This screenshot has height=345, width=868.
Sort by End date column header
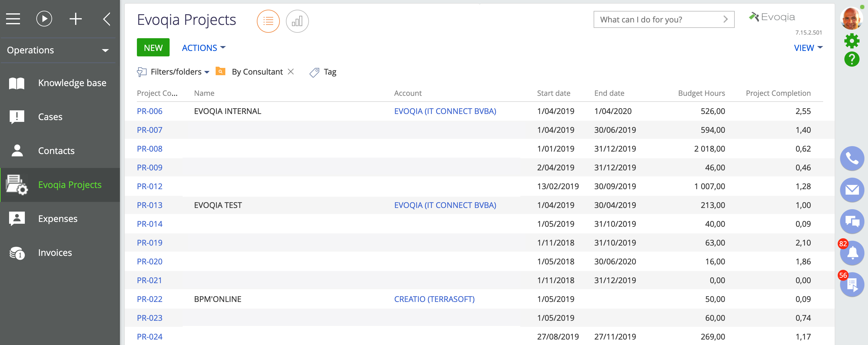pyautogui.click(x=609, y=93)
